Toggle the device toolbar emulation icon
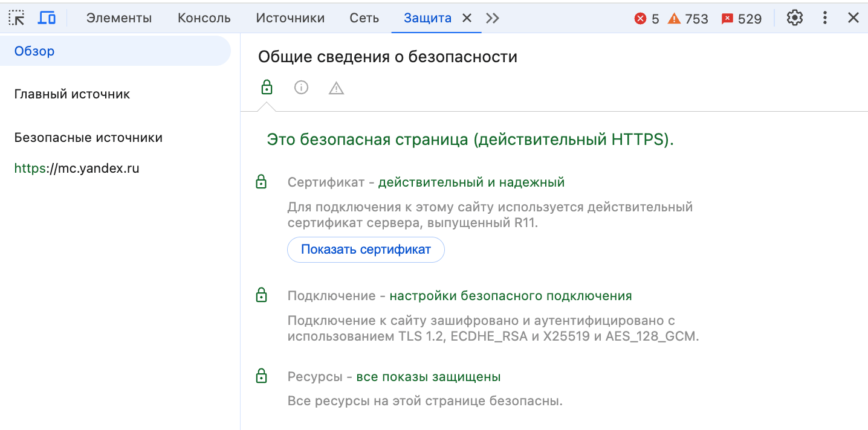 pos(47,18)
